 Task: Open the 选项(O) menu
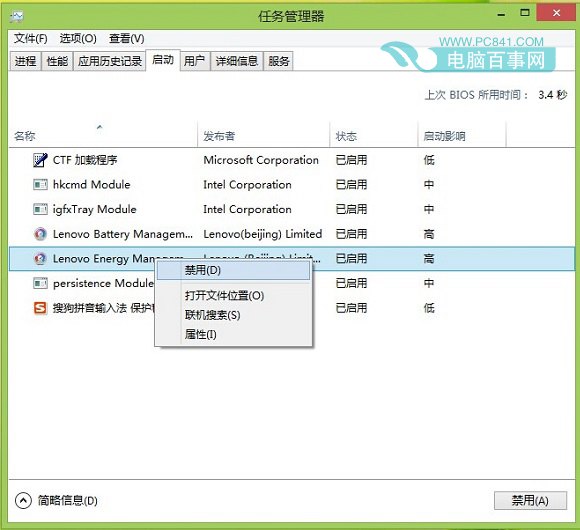tap(78, 38)
